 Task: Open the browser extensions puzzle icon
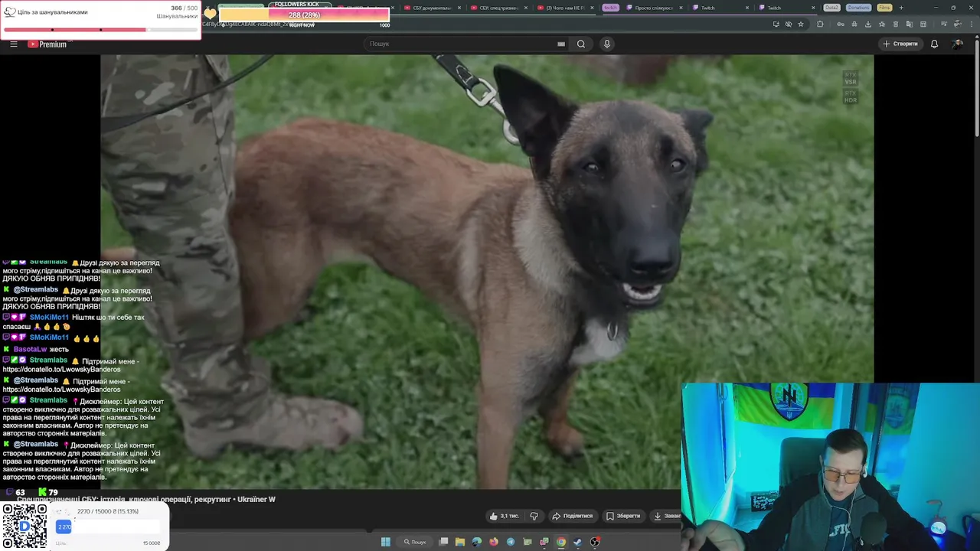tap(820, 24)
